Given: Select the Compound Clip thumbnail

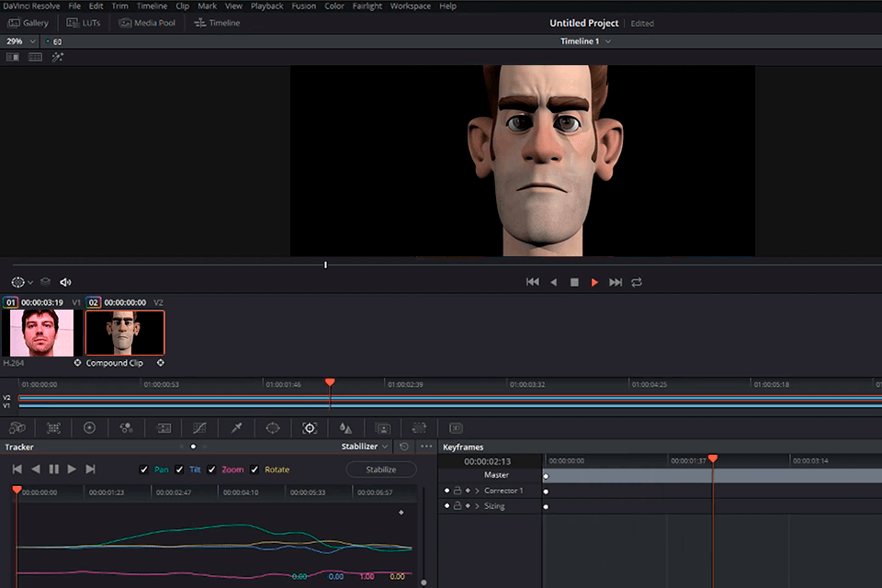Looking at the screenshot, I should click(x=124, y=332).
